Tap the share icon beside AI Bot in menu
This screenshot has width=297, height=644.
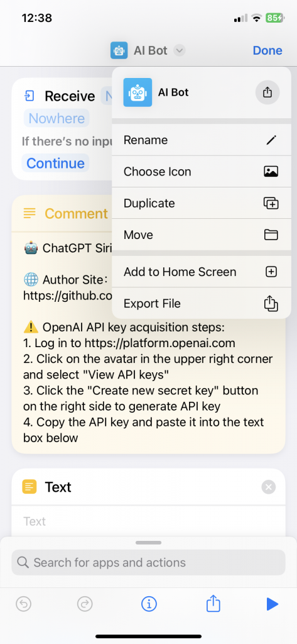[x=267, y=92]
